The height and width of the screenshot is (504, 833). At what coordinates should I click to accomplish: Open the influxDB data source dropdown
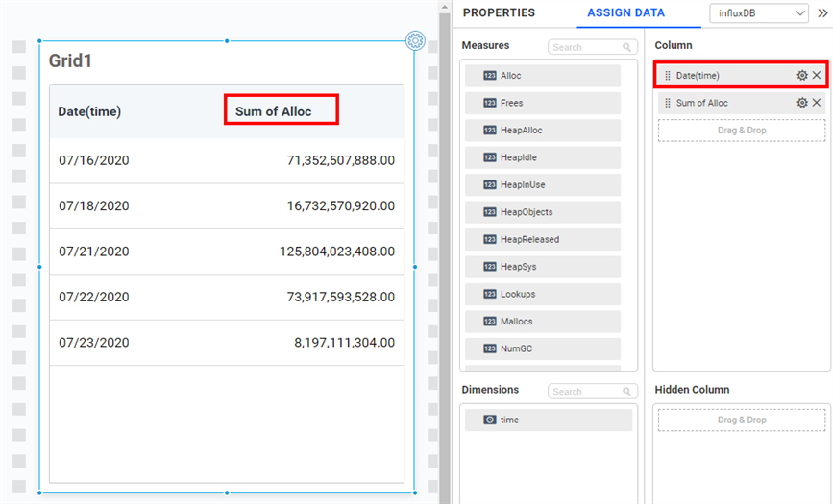tap(759, 13)
